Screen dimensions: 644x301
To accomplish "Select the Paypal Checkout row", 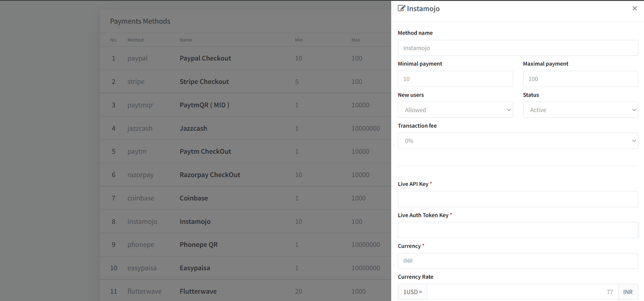I will [205, 58].
